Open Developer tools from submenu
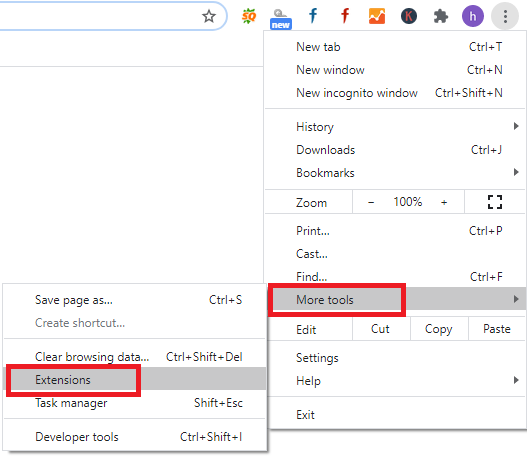The image size is (527, 457). tap(134, 437)
